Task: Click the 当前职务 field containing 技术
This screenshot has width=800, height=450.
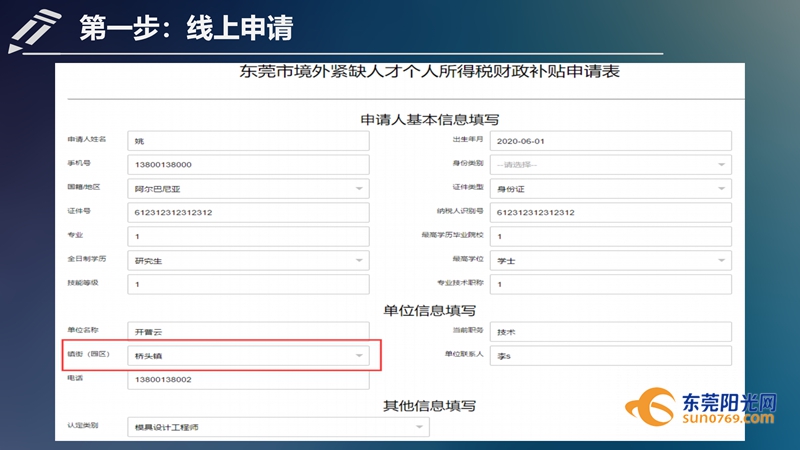Action: (610, 331)
